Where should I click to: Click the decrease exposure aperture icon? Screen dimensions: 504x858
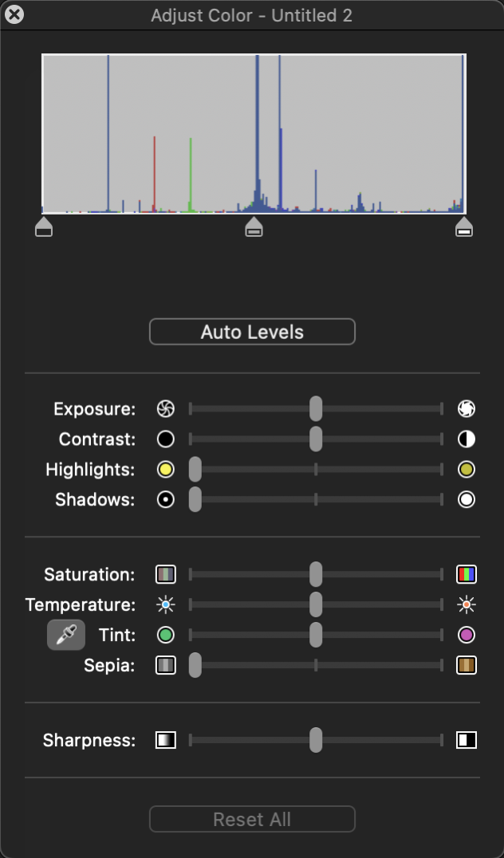166,409
